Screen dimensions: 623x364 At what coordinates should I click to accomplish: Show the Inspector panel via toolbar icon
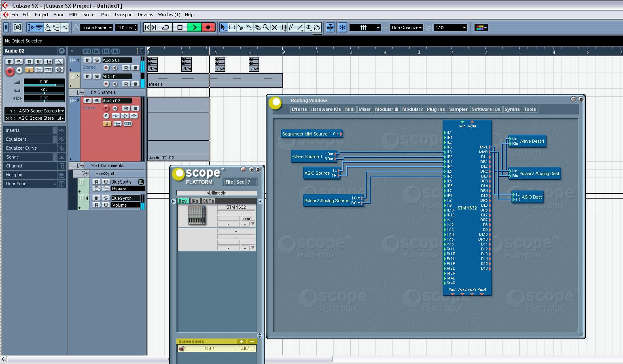[30, 28]
